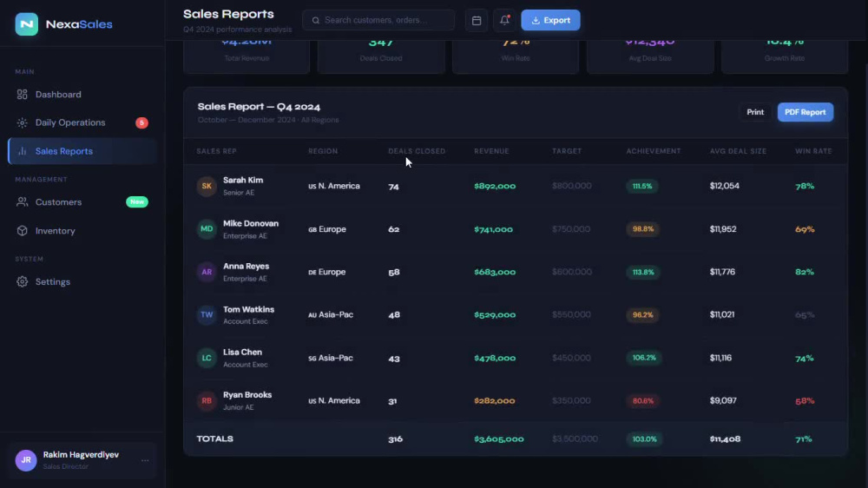
Task: Click the New badge beside Customers
Action: click(137, 202)
